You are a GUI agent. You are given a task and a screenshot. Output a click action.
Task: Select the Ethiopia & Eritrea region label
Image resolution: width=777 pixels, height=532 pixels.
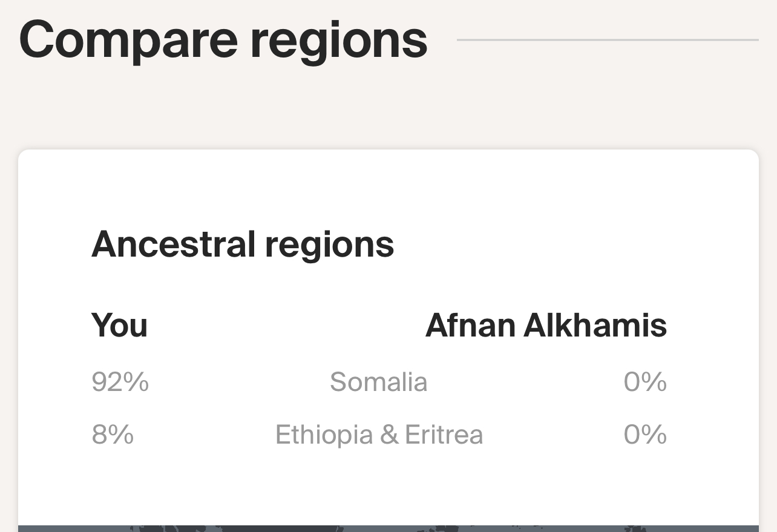[379, 435]
